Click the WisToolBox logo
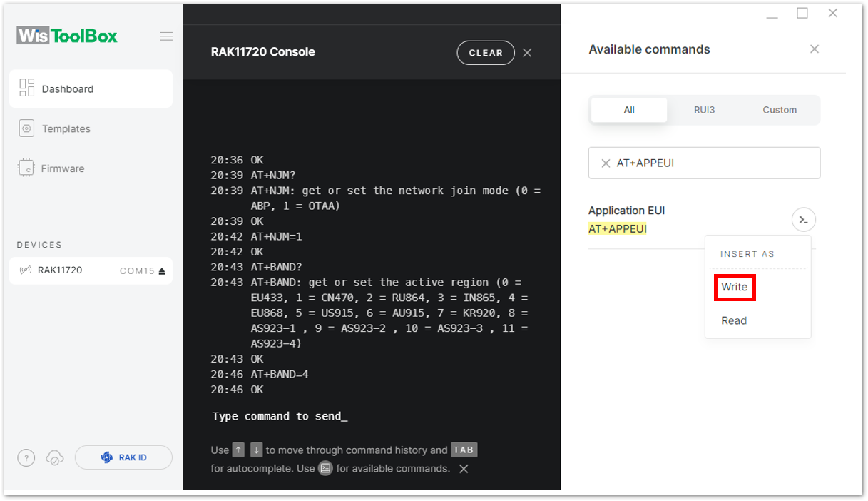Viewport: 868px width, 501px height. (x=67, y=36)
